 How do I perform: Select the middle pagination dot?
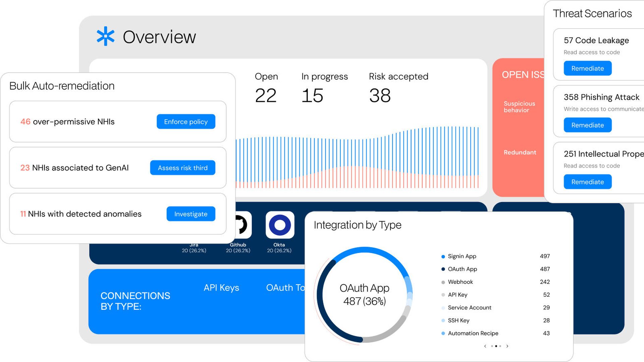[496, 346]
